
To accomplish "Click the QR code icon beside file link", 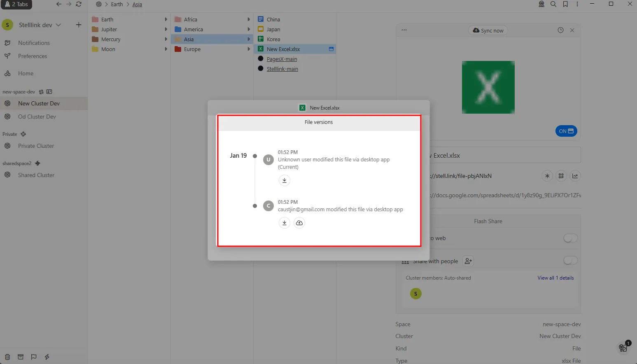I will tap(561, 176).
